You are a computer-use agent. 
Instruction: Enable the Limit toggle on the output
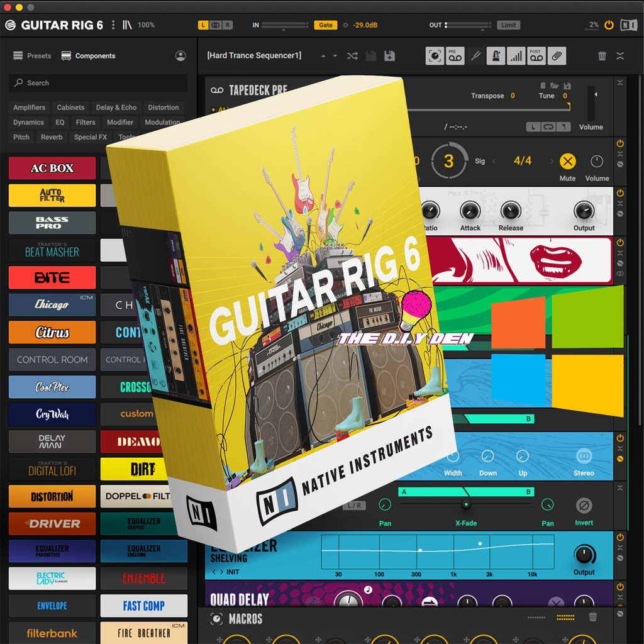(508, 25)
